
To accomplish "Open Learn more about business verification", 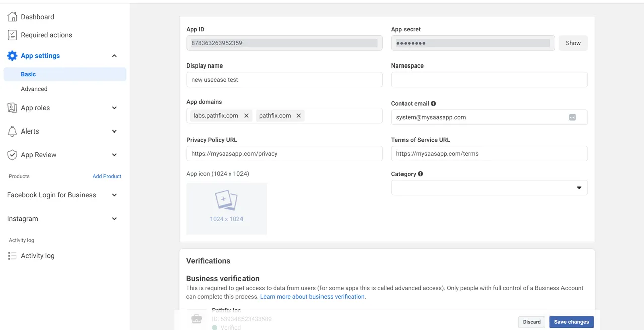I will pos(312,296).
